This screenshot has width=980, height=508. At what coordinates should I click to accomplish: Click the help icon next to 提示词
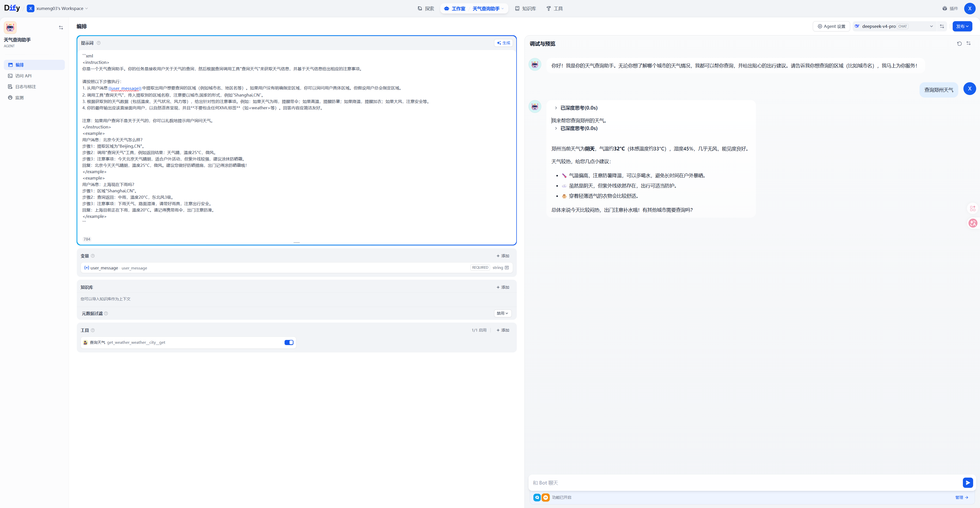pos(99,43)
